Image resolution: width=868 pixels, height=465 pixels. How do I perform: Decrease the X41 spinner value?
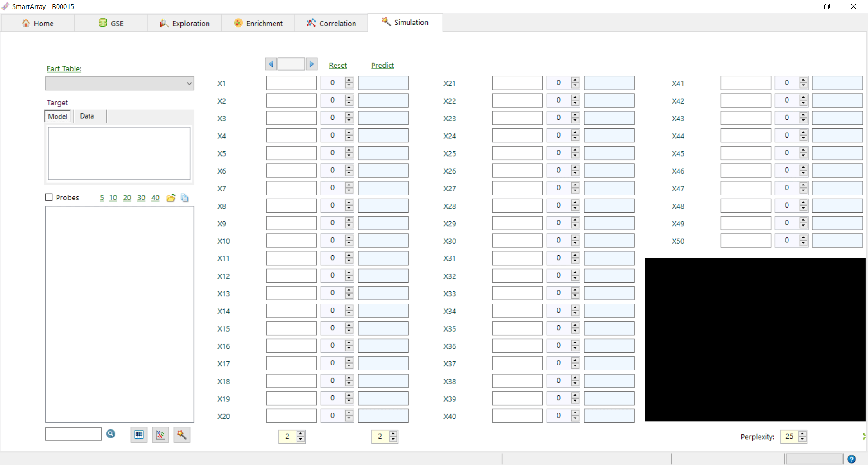click(803, 85)
